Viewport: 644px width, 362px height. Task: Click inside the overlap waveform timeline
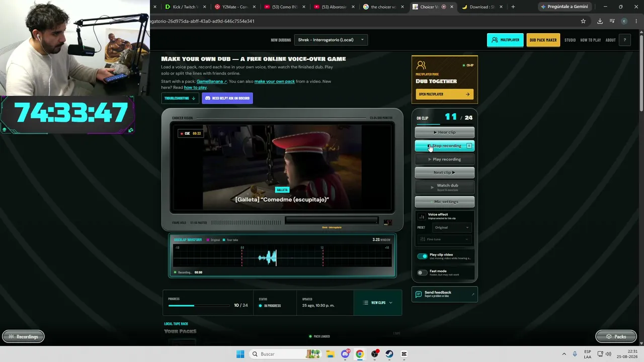[x=282, y=256]
